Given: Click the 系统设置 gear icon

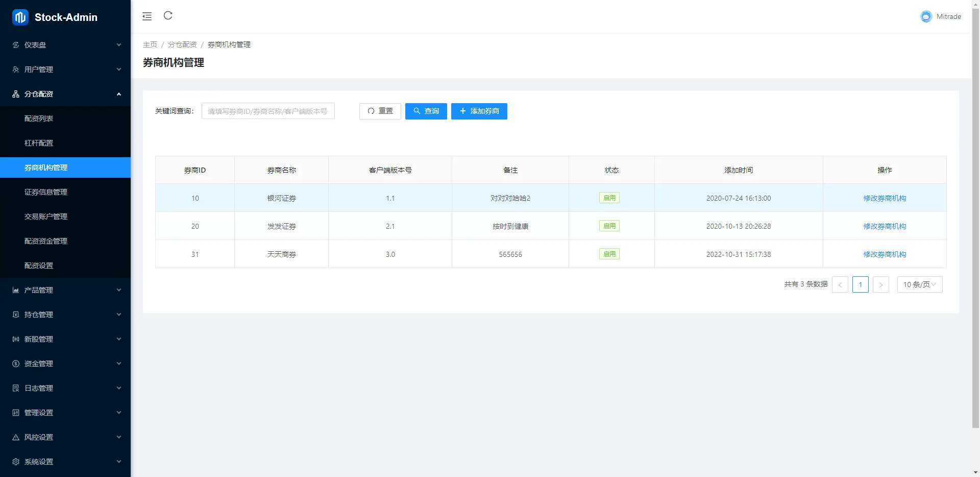Looking at the screenshot, I should [16, 462].
